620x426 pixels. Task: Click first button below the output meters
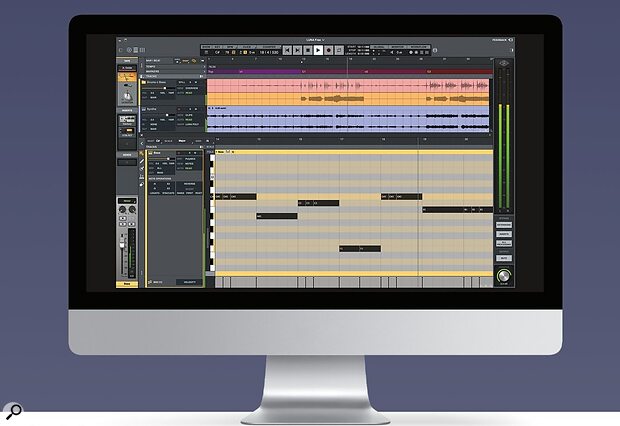(504, 225)
